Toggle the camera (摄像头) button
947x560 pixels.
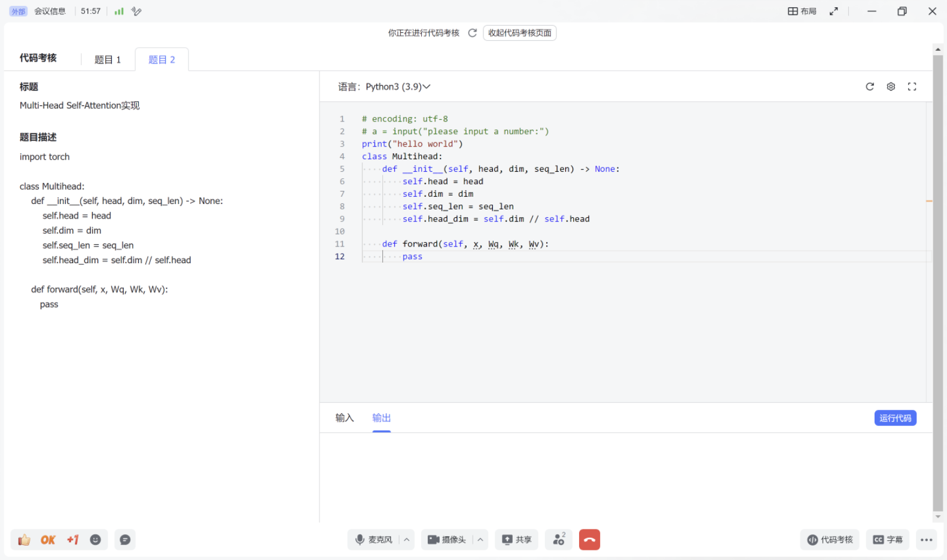pyautogui.click(x=447, y=540)
